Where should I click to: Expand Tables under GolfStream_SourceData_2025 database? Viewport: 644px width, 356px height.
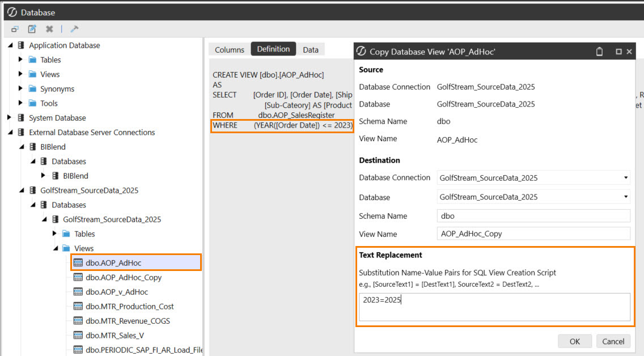click(x=54, y=233)
